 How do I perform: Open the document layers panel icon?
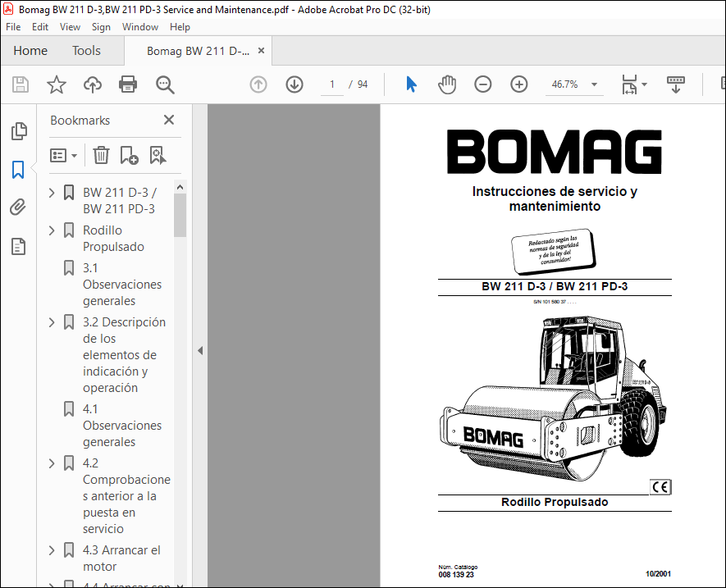(19, 246)
